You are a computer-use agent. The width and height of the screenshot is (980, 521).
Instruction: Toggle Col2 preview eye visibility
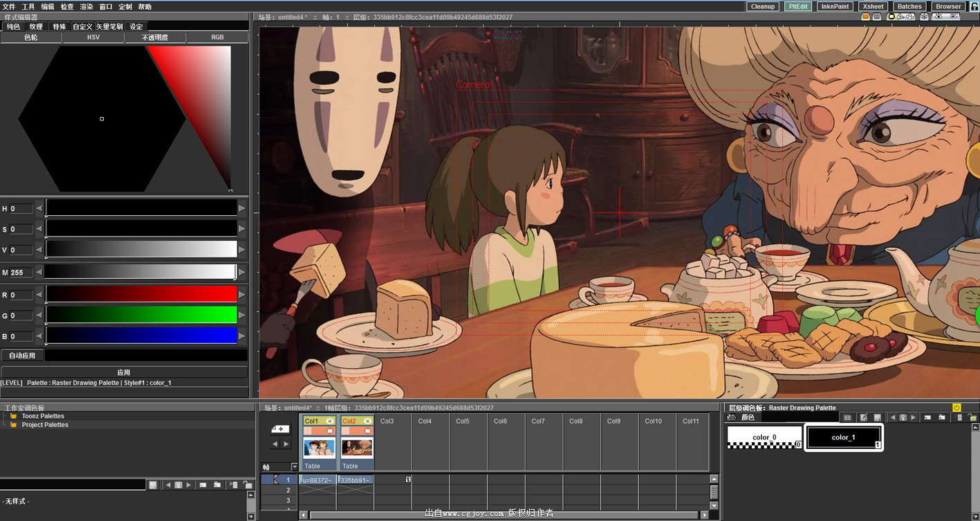(x=367, y=421)
